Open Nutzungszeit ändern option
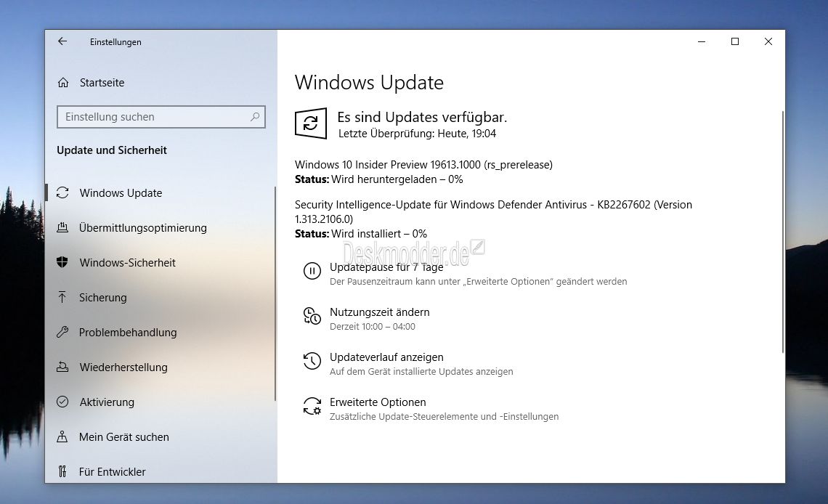This screenshot has width=828, height=504. [380, 312]
